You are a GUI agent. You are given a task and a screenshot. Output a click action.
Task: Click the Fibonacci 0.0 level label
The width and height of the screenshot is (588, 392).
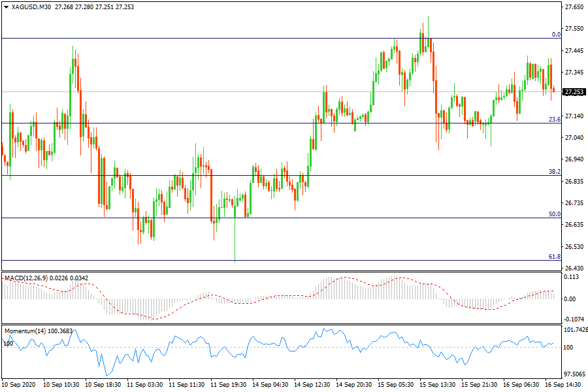(x=555, y=35)
